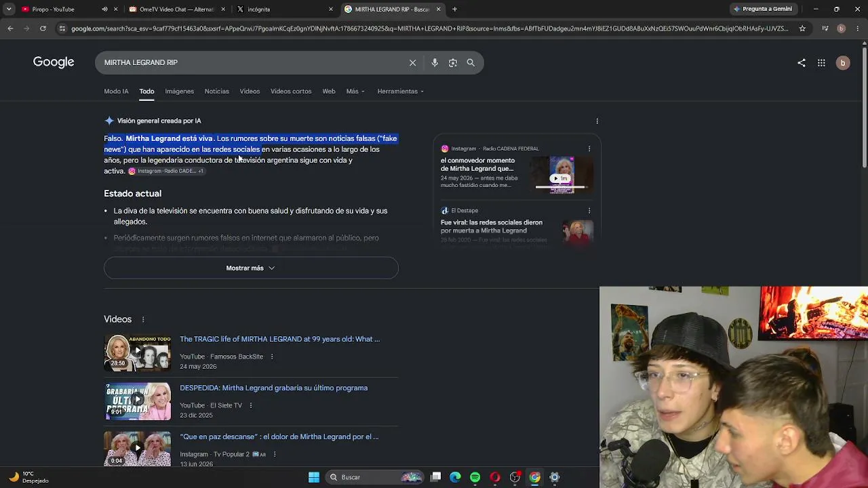Open 'Fue viral: las redes sociales' article

coord(492,226)
